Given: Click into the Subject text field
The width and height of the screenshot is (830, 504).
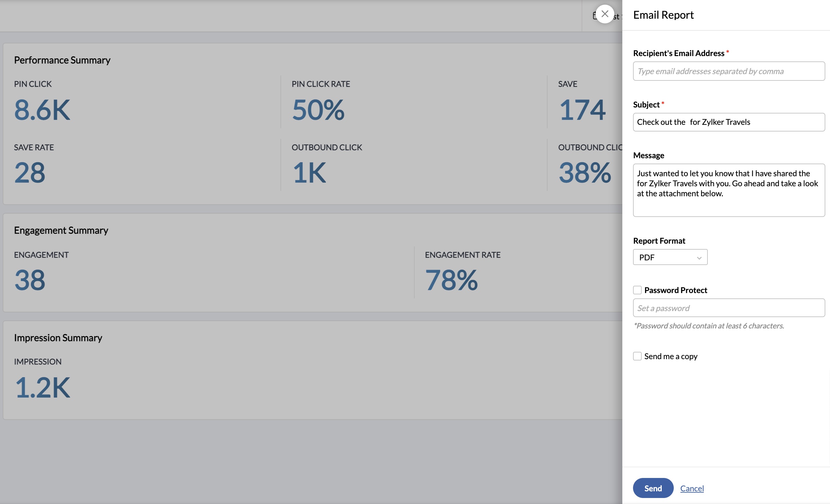Looking at the screenshot, I should click(x=729, y=122).
